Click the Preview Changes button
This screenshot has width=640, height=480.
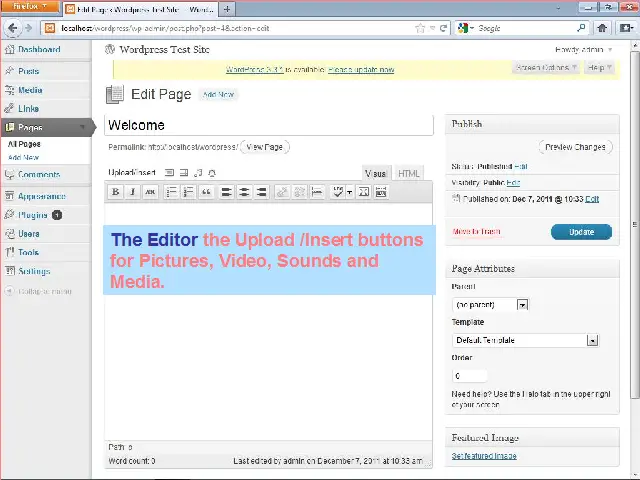pyautogui.click(x=575, y=147)
